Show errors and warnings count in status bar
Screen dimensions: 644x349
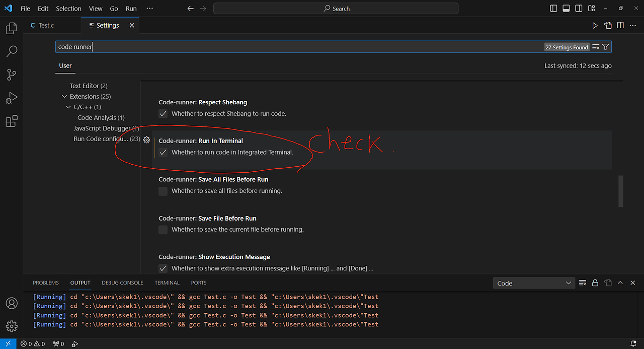[33, 344]
